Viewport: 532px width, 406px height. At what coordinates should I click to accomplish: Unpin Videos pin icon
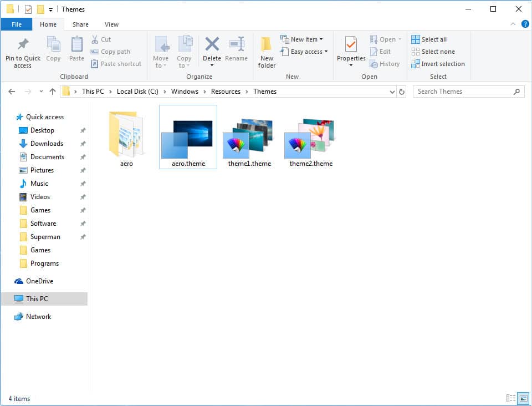point(83,197)
